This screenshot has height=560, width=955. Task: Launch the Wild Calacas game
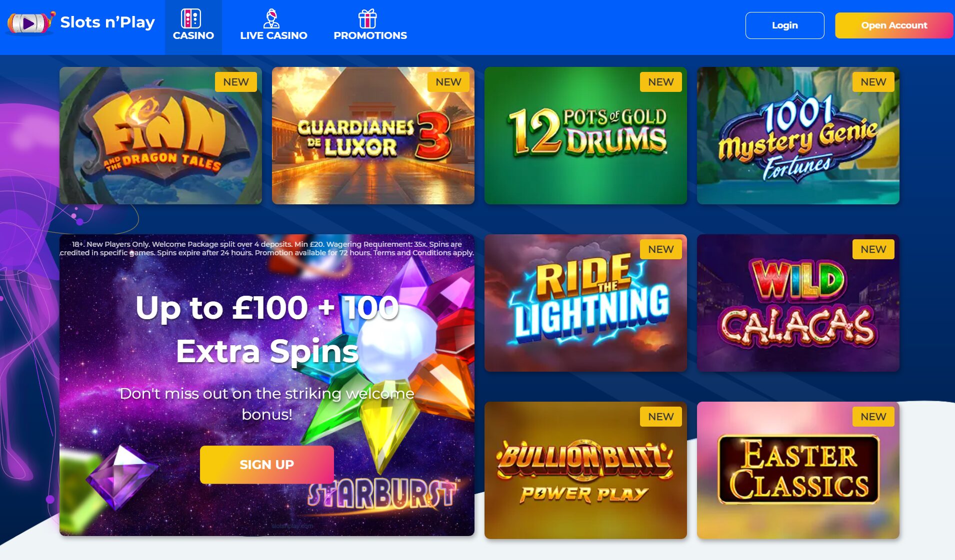coord(798,303)
